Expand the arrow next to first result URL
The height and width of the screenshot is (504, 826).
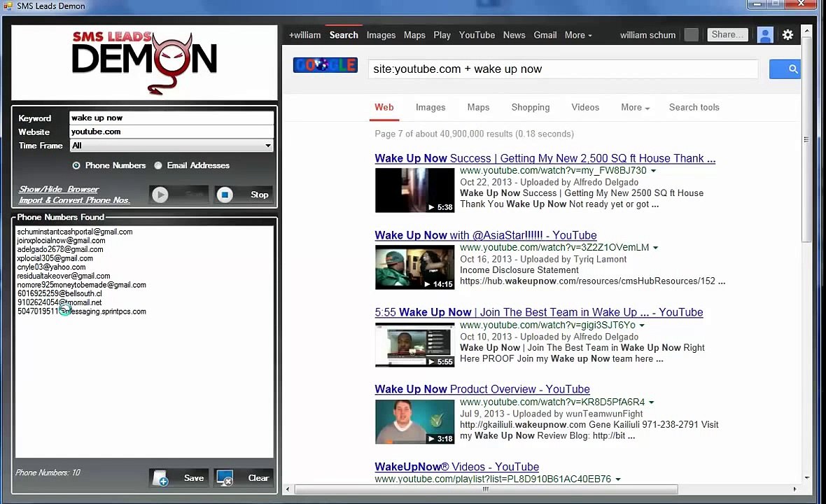click(653, 171)
